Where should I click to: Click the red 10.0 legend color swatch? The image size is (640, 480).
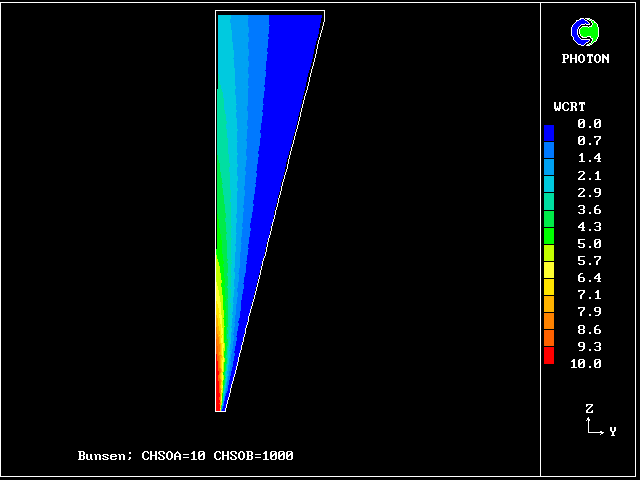click(x=548, y=357)
